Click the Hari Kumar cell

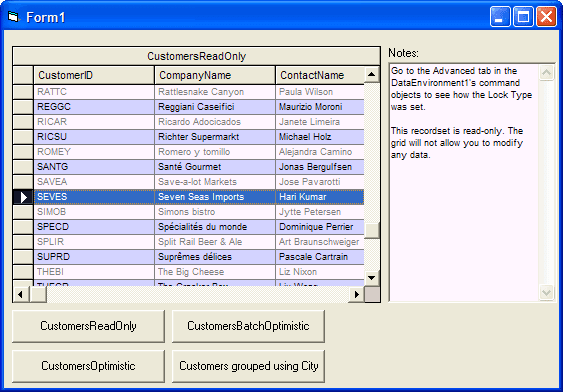(x=320, y=197)
